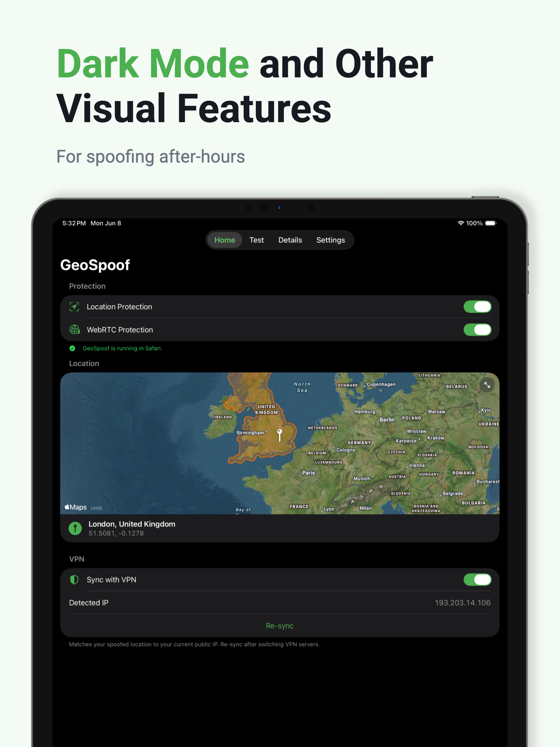Click coordinates 51.5081, -0.1278
The height and width of the screenshot is (747, 560).
tap(116, 533)
